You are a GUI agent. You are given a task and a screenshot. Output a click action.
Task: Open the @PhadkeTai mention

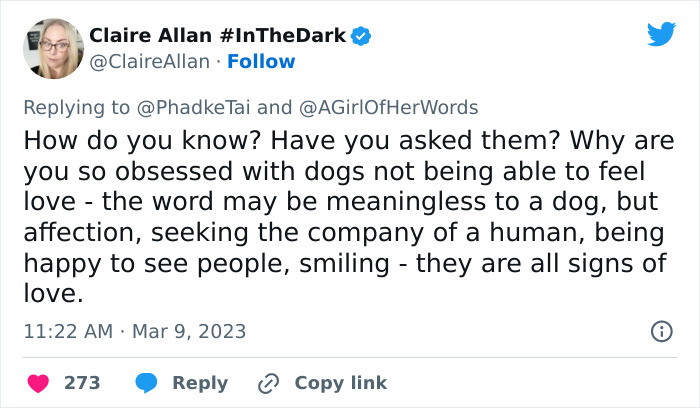[193, 108]
